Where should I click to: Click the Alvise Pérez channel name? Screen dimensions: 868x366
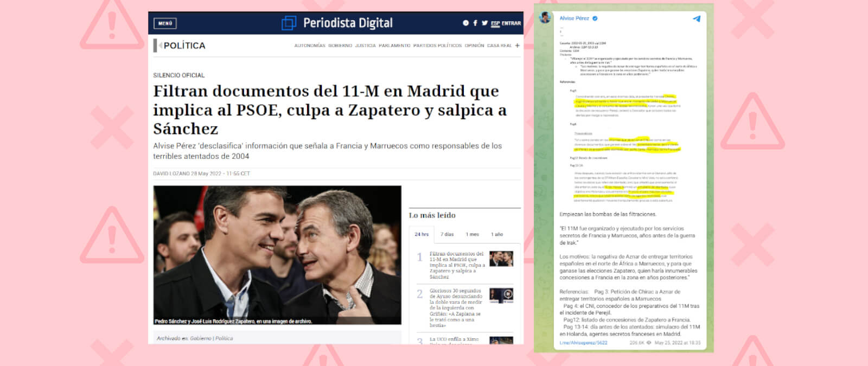click(x=574, y=18)
